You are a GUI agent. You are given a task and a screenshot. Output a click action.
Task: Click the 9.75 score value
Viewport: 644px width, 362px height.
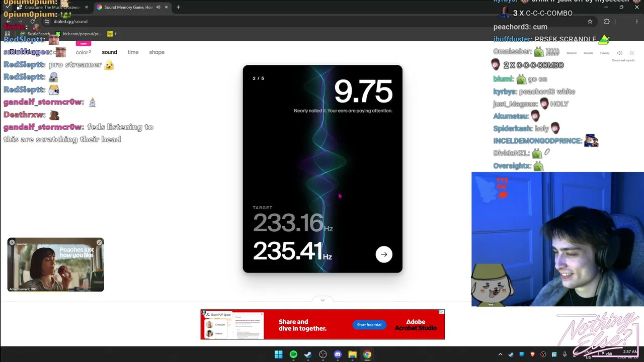click(x=363, y=92)
